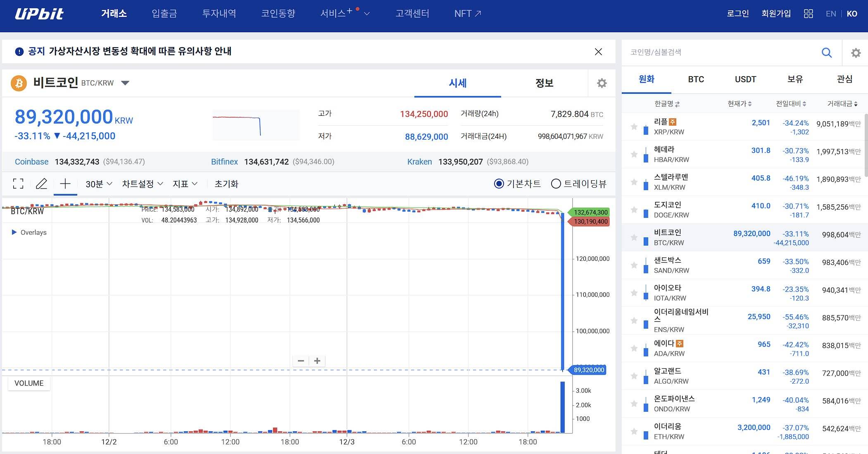Viewport: 868px width, 454px height.
Task: Switch to the USDT market tab
Action: tap(745, 79)
